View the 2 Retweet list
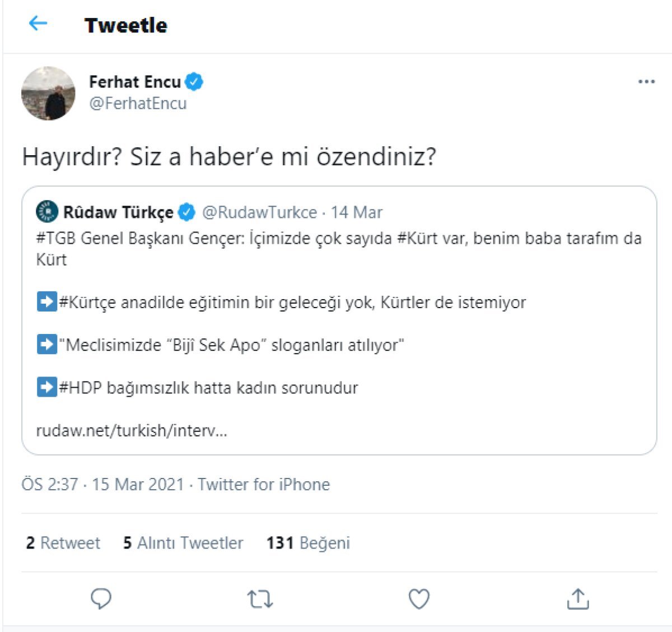Screen dimensions: 672x632 click(63, 543)
